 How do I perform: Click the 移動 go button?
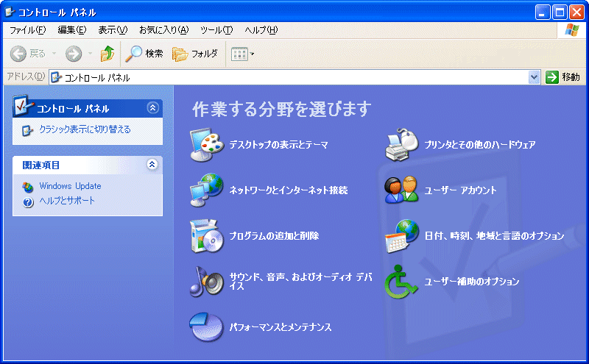pyautogui.click(x=562, y=77)
